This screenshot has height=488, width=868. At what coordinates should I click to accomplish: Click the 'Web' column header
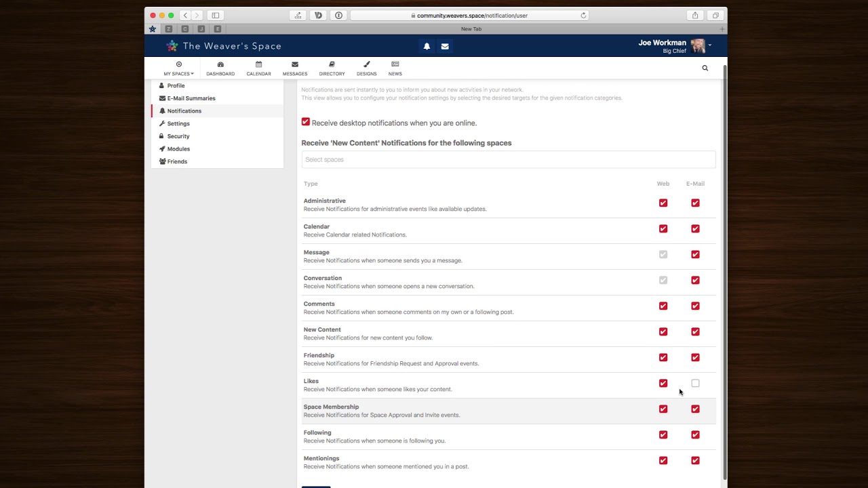point(663,184)
